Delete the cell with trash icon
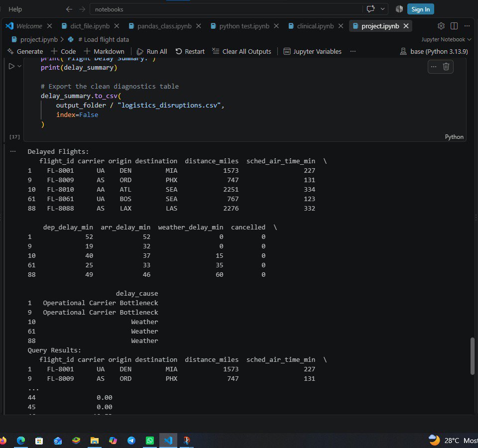 coord(446,66)
